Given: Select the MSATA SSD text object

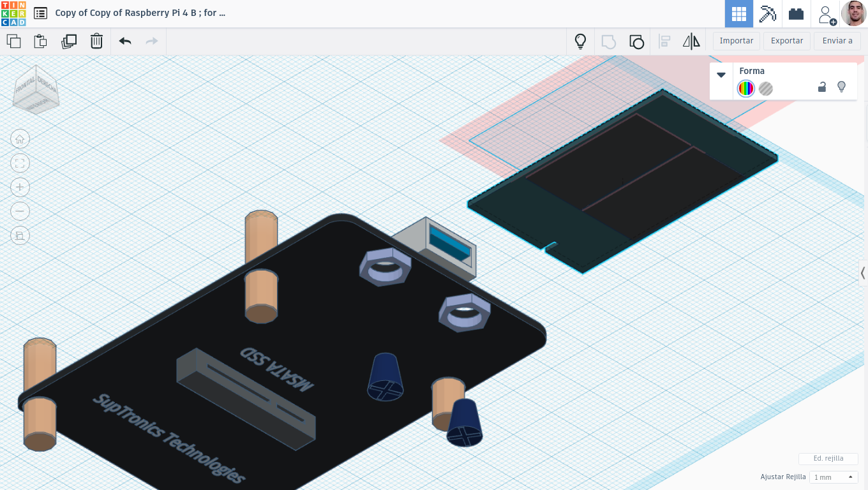Looking at the screenshot, I should pyautogui.click(x=278, y=369).
